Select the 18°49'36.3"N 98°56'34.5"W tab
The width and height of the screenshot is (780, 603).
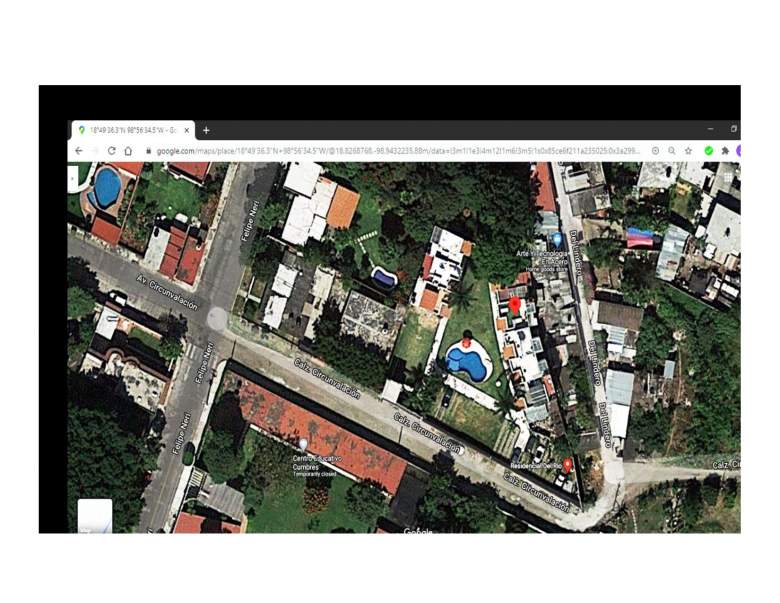coord(132,130)
